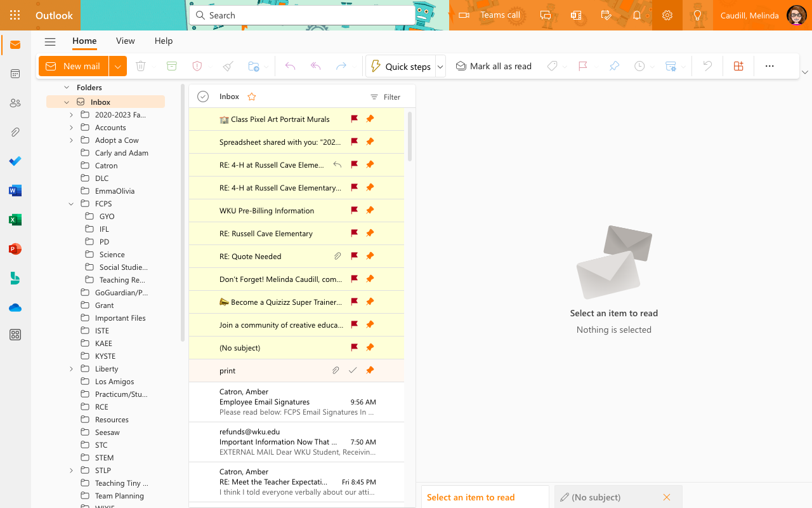Open the app launcher grid
The width and height of the screenshot is (812, 508).
pos(15,15)
